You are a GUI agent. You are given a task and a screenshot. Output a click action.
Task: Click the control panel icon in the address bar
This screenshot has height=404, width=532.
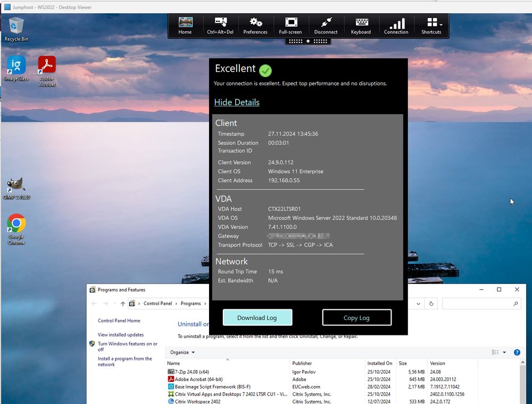(x=132, y=304)
